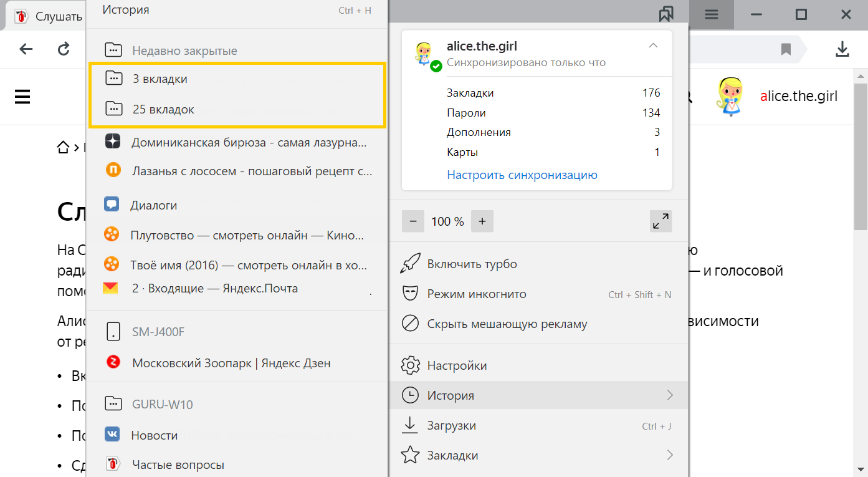Open the 3 вкладки recently closed group
Image resolution: width=868 pixels, height=477 pixels.
(237, 79)
